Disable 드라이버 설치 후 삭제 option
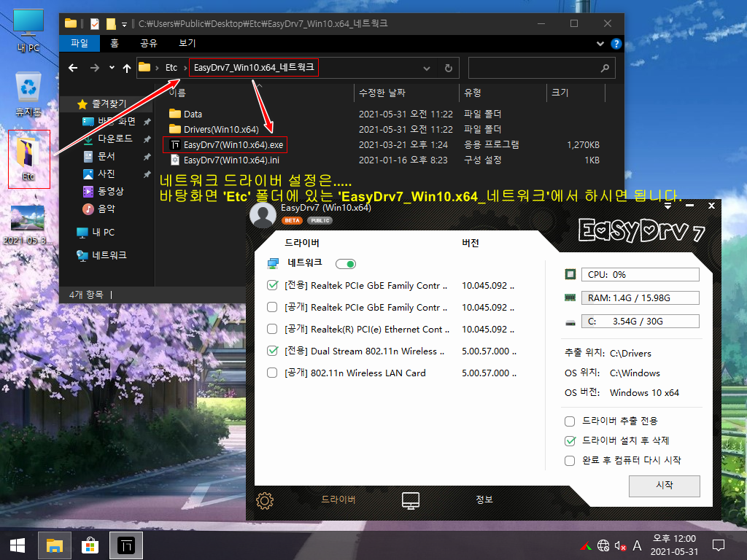747x560 pixels. 570,441
